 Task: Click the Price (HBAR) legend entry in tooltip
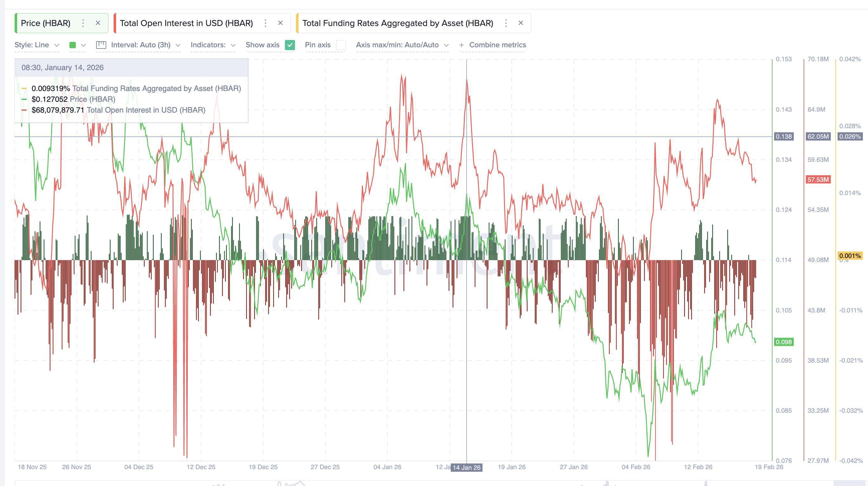(x=74, y=99)
